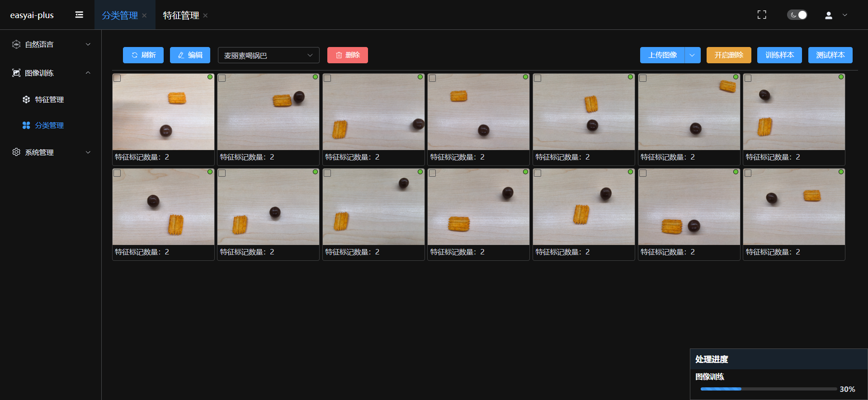Expand the 上传图像 dropdown arrow

(x=692, y=55)
